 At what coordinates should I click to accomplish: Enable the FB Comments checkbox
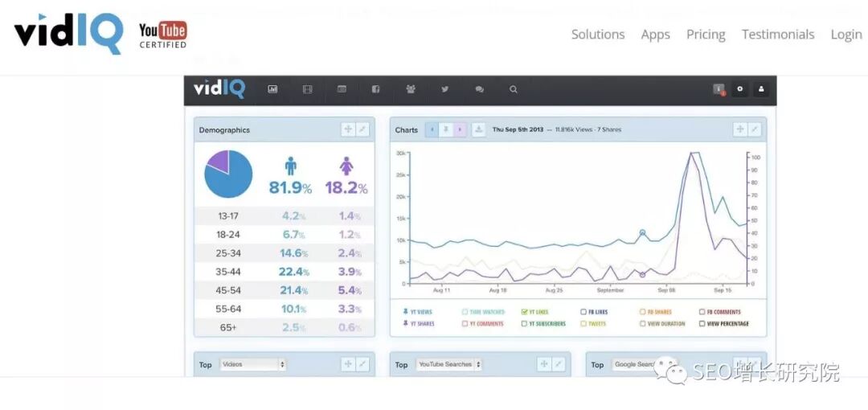[x=702, y=312]
